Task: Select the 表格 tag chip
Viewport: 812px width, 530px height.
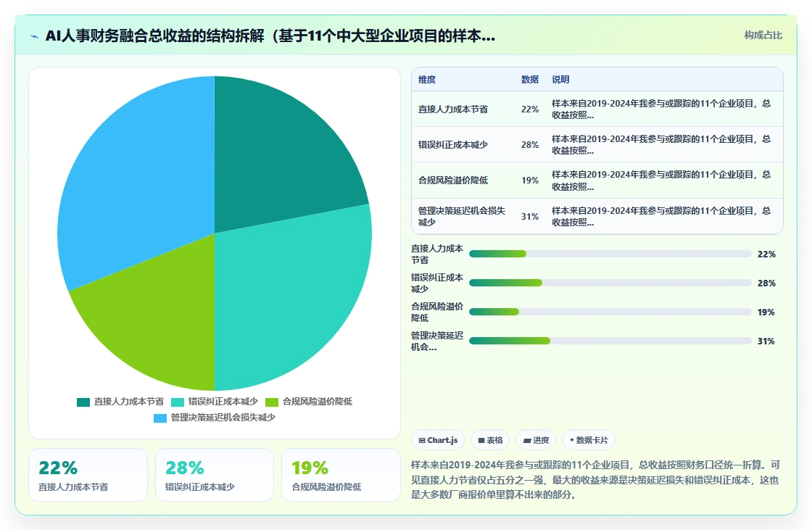Action: [x=490, y=440]
